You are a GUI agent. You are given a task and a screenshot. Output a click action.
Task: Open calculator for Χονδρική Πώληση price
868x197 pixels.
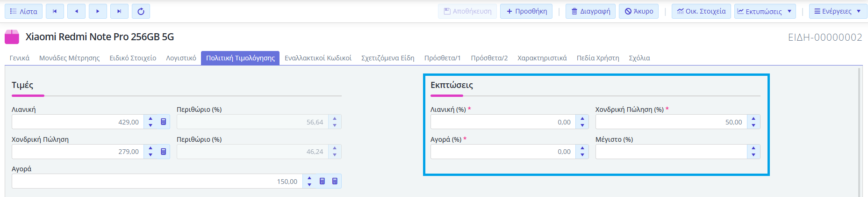pos(164,152)
